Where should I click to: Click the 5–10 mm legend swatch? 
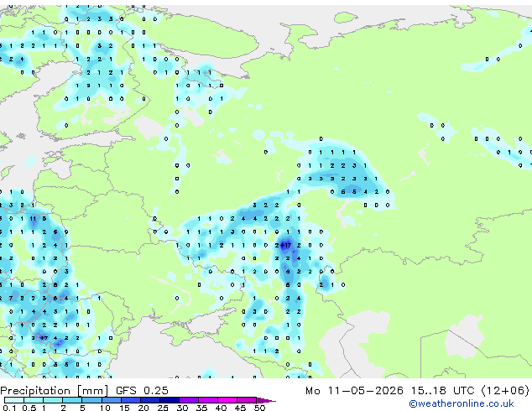click(x=92, y=400)
